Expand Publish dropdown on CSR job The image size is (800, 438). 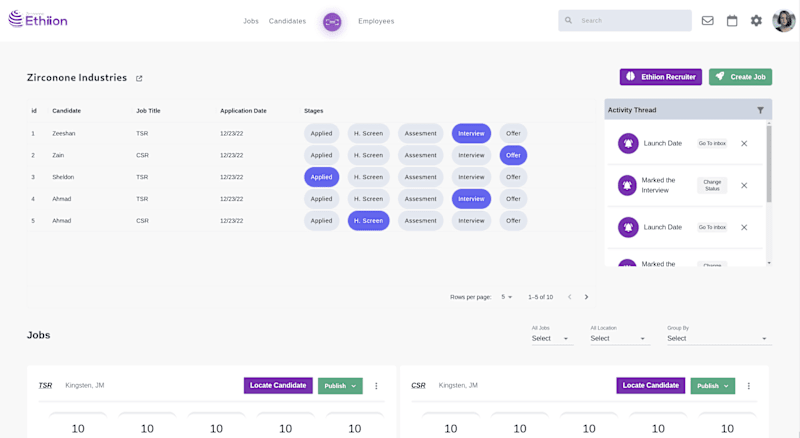(713, 386)
